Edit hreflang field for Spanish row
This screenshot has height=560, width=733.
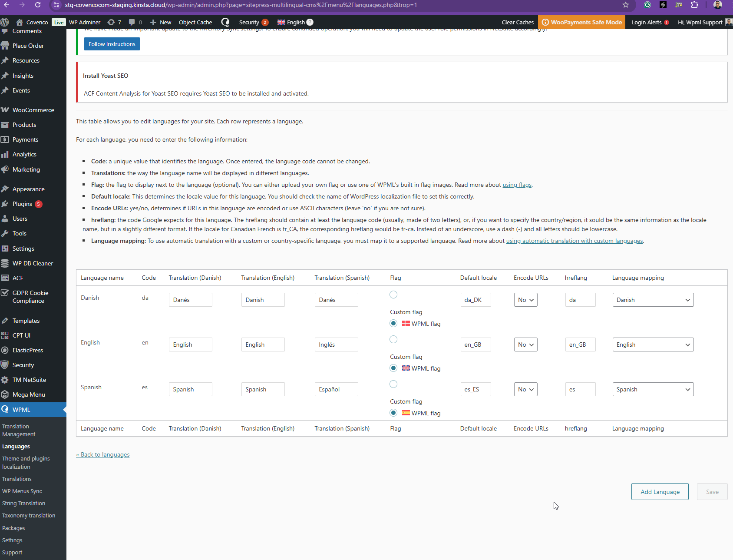[580, 389]
